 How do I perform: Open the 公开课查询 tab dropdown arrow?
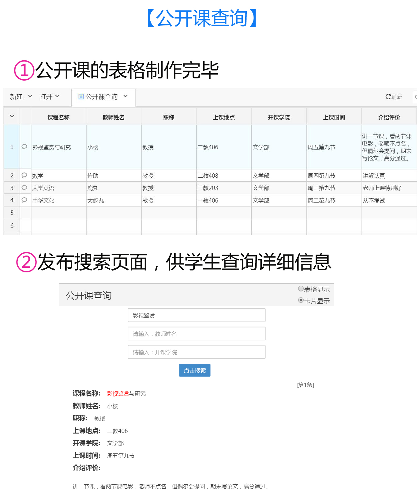tap(126, 96)
